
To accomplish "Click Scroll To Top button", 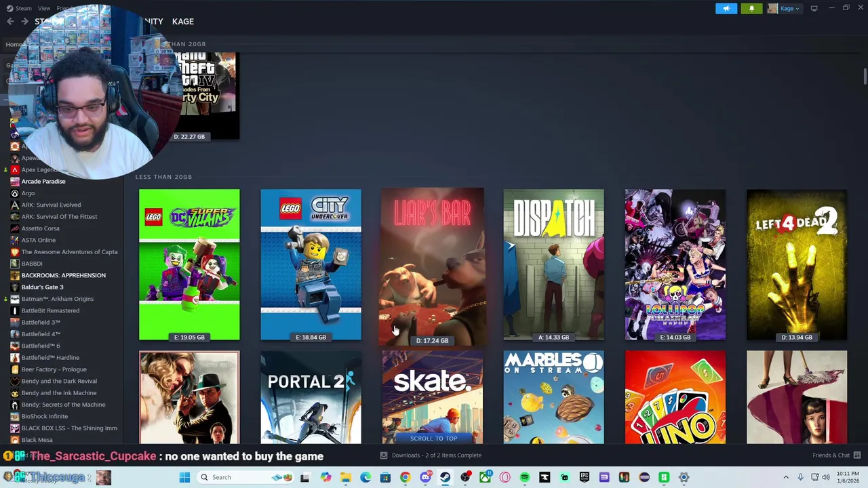I will pyautogui.click(x=433, y=439).
